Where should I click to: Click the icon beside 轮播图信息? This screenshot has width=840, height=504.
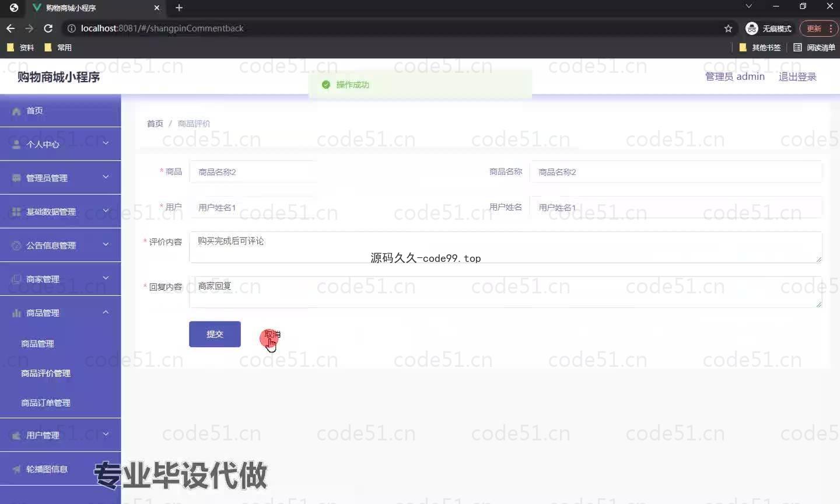click(16, 469)
